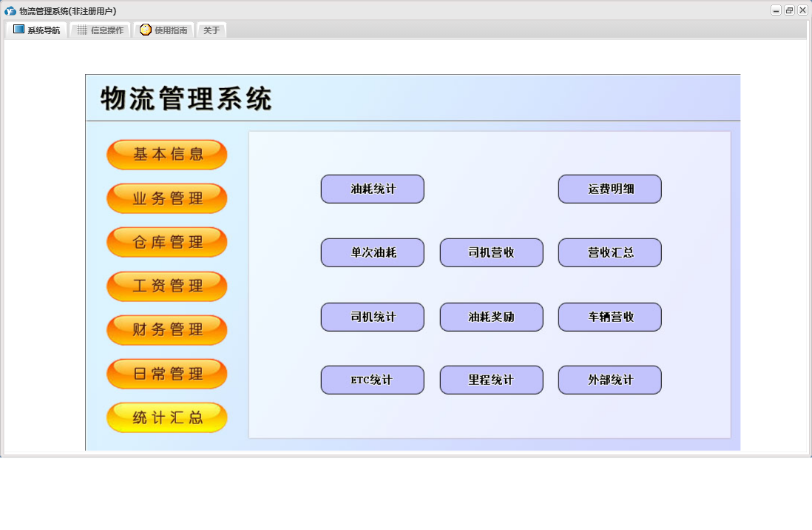Click the 日常管理 orange button
The width and height of the screenshot is (812, 530).
167,374
